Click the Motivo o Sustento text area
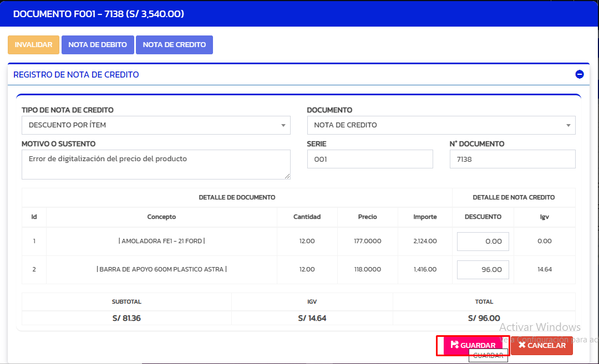The image size is (599, 364). point(156,165)
